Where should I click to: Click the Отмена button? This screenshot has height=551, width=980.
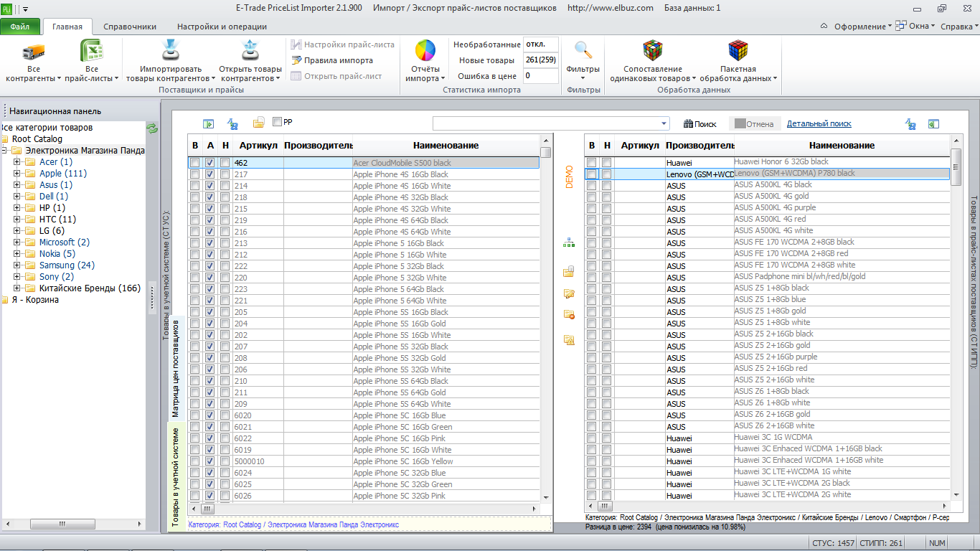pyautogui.click(x=754, y=123)
